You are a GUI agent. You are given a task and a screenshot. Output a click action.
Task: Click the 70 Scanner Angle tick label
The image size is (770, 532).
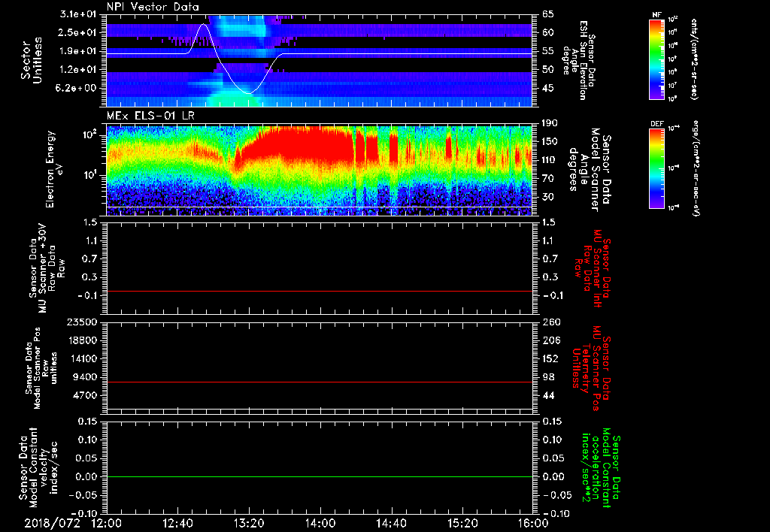tap(548, 178)
